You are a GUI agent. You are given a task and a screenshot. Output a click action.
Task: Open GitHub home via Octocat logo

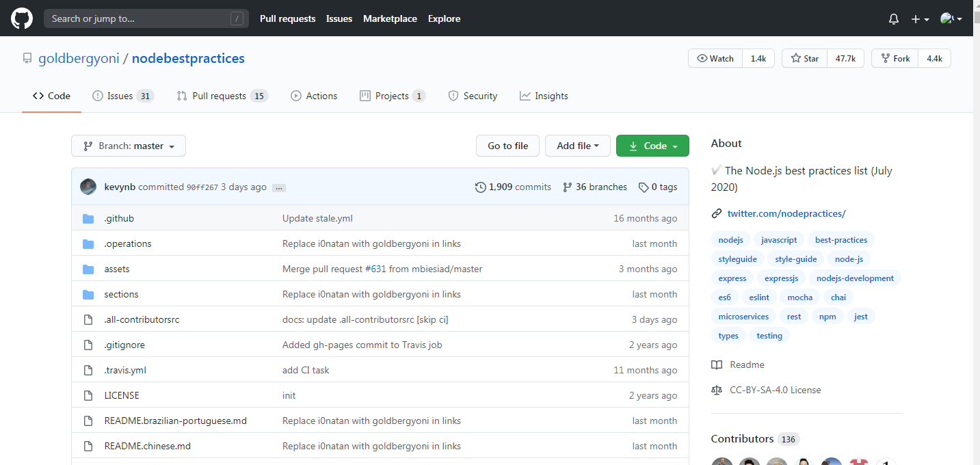pos(21,18)
